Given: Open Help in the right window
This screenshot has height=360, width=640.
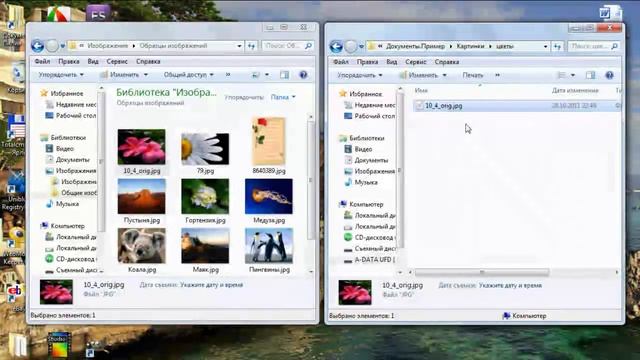Looking at the screenshot, I should point(609,75).
